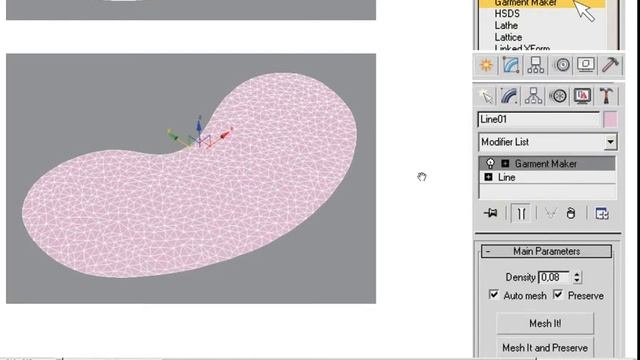640x360 pixels.
Task: Select Utilities hammer tab in lower row
Action: [606, 97]
